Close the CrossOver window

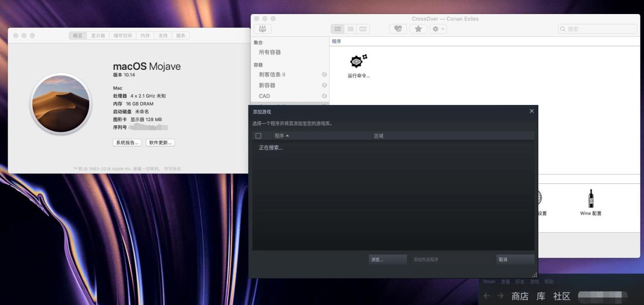(x=257, y=19)
